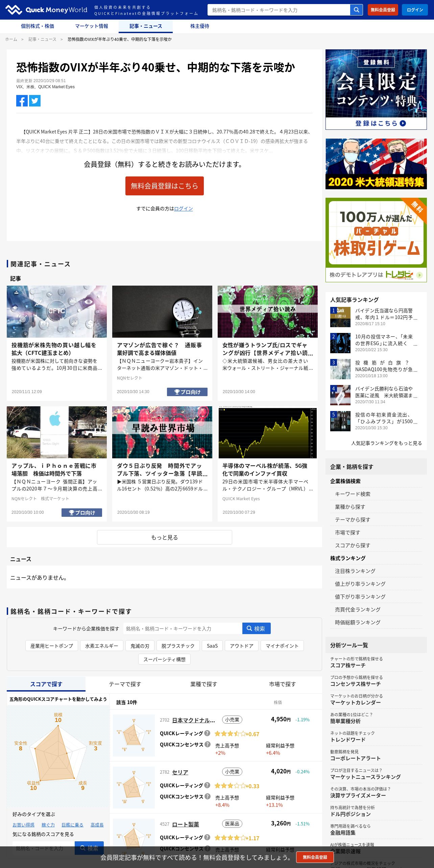Image resolution: width=434 pixels, height=868 pixels.
Task: Click the もっと見る button
Action: pyautogui.click(x=165, y=537)
